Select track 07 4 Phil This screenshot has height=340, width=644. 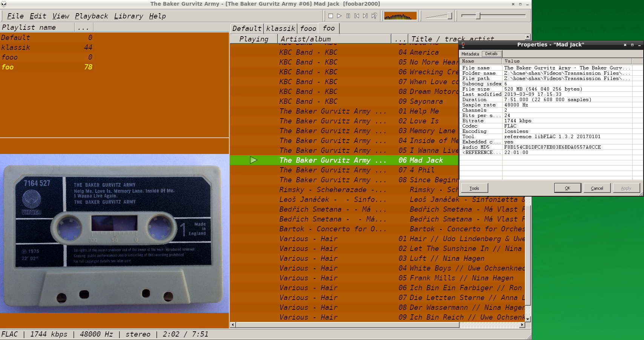tap(344, 170)
